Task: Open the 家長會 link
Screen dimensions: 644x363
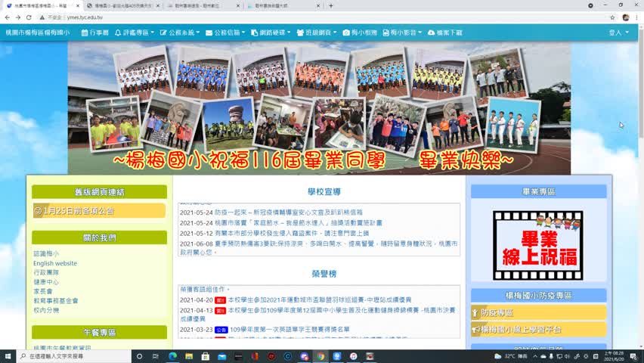Action: [43, 291]
